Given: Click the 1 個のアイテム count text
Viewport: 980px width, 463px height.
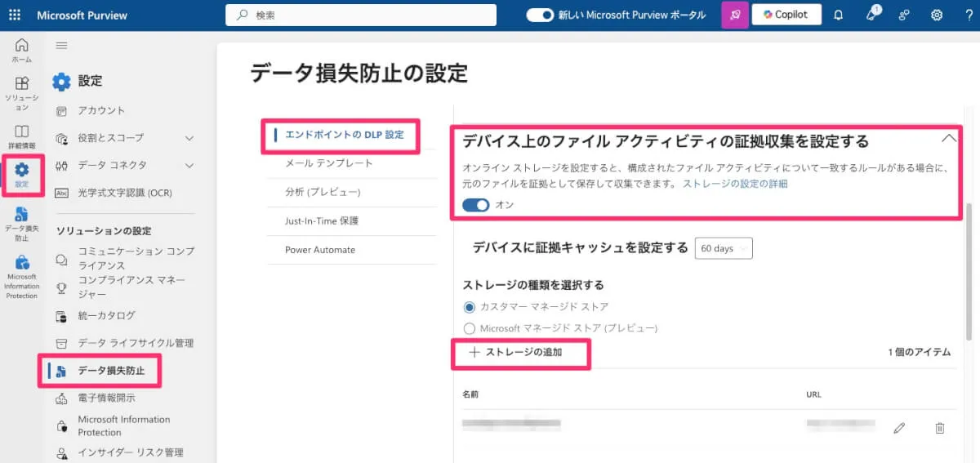Looking at the screenshot, I should pyautogui.click(x=920, y=352).
